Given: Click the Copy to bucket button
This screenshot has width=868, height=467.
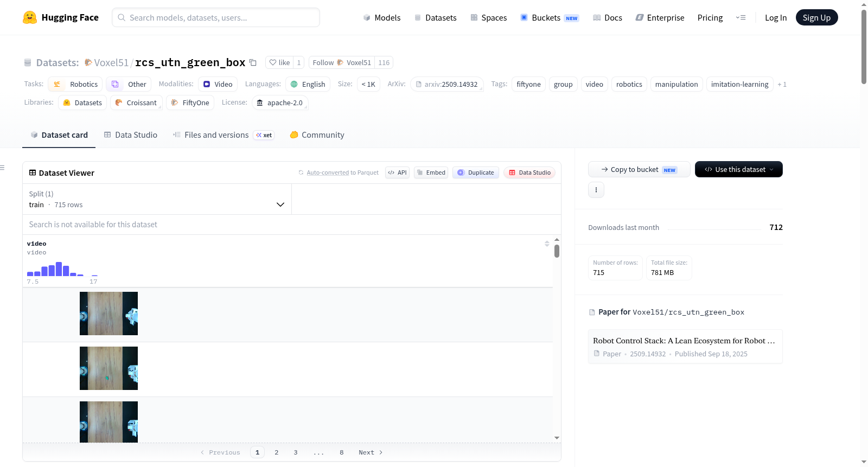Looking at the screenshot, I should click(639, 169).
